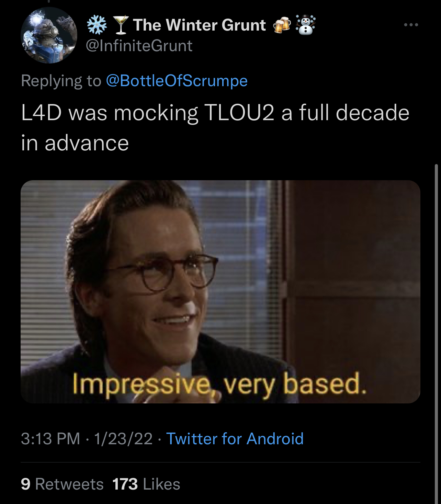Open the Twitter for Android source link
The image size is (441, 504).
coord(235,439)
